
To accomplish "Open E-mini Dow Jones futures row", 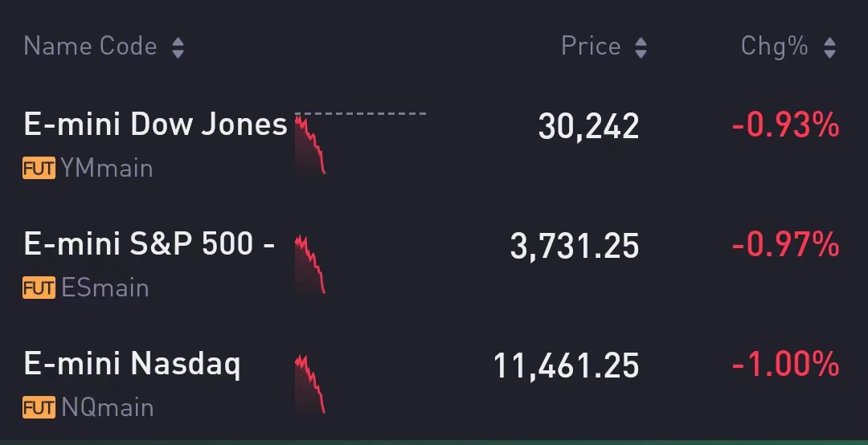I will click(434, 144).
